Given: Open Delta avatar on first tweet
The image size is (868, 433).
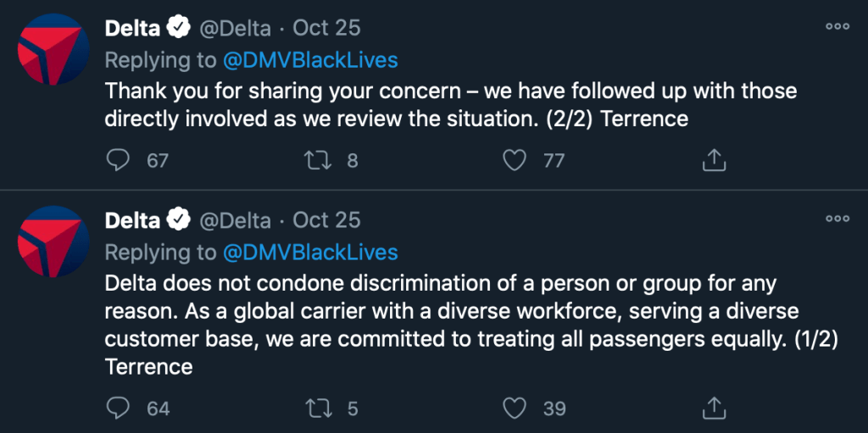Looking at the screenshot, I should pyautogui.click(x=51, y=48).
